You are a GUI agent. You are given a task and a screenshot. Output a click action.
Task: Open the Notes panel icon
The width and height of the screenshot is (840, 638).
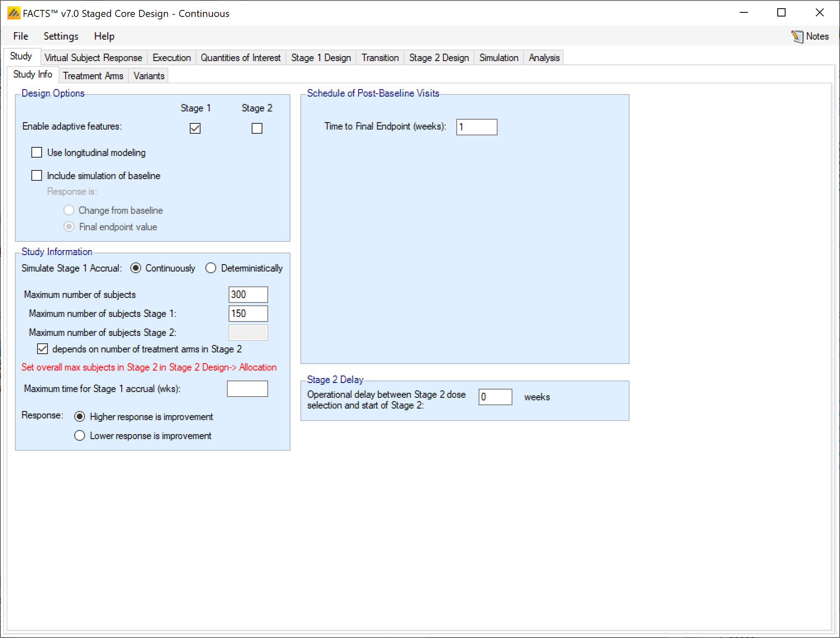click(x=797, y=36)
